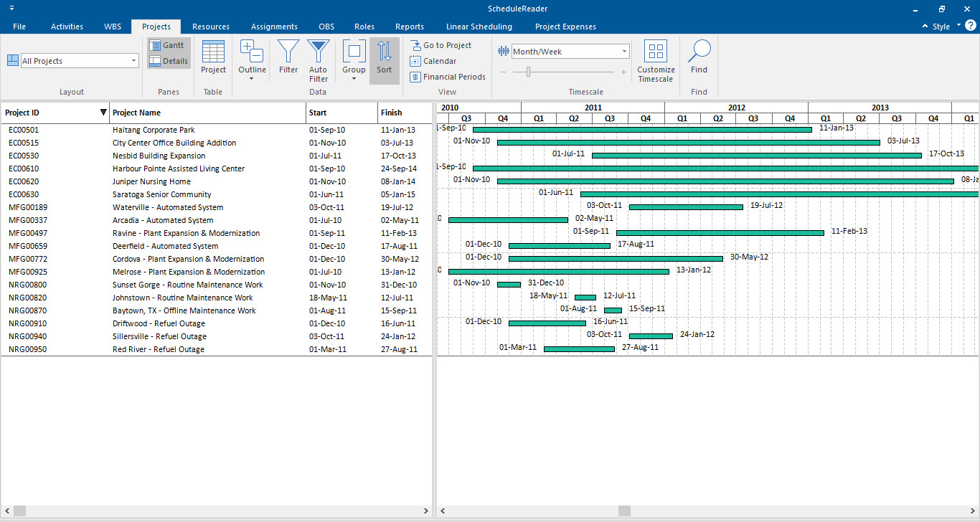Click the Finish column header
Viewport: 980px width, 522px height.
pos(405,113)
